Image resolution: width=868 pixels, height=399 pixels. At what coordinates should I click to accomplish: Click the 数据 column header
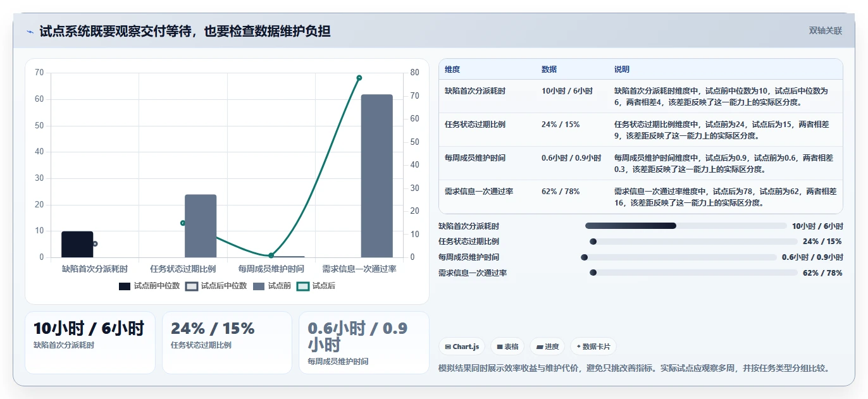(549, 70)
